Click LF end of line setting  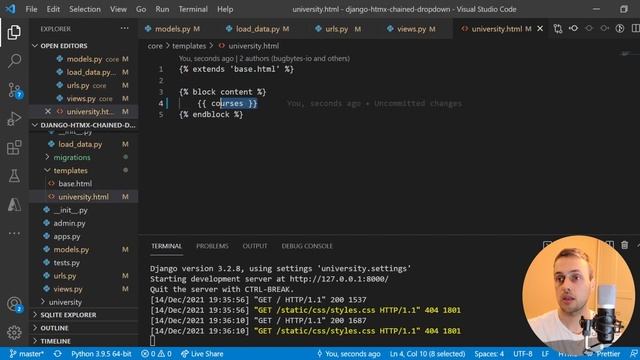point(545,353)
